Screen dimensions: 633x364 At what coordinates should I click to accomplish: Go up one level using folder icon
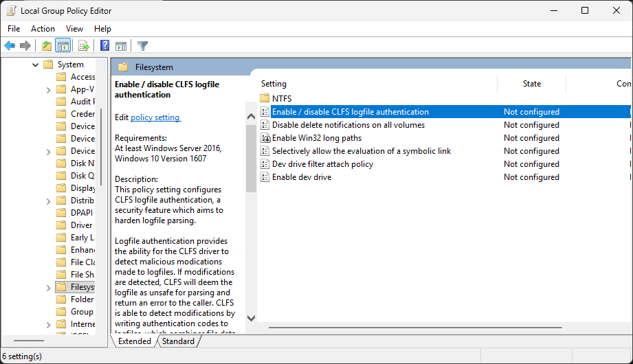(46, 46)
